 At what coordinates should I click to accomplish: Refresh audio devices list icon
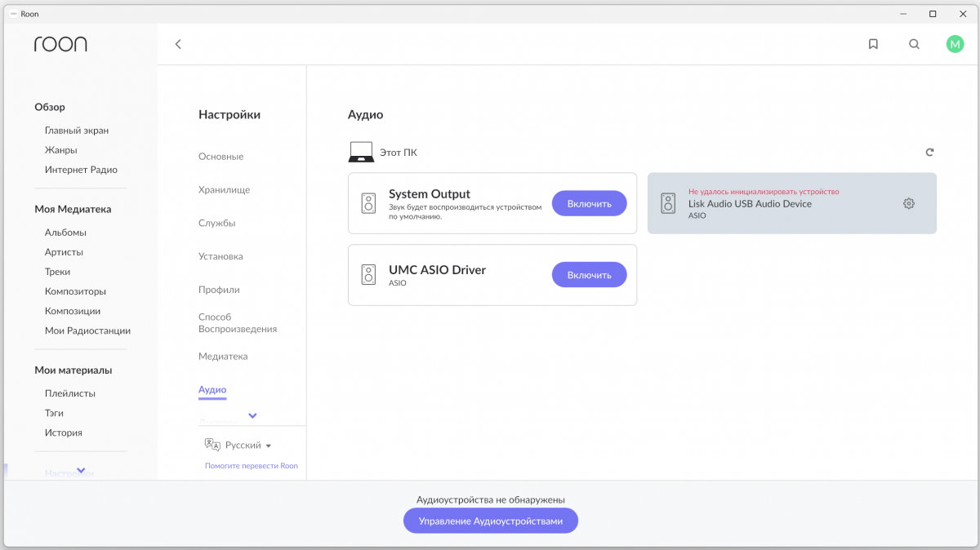(929, 153)
